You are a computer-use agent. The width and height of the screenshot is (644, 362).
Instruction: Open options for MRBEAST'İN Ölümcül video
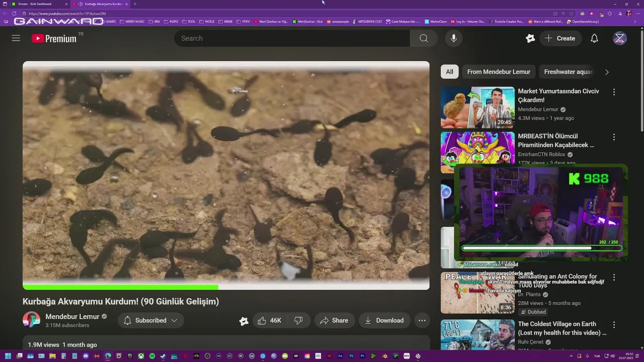[x=614, y=137]
